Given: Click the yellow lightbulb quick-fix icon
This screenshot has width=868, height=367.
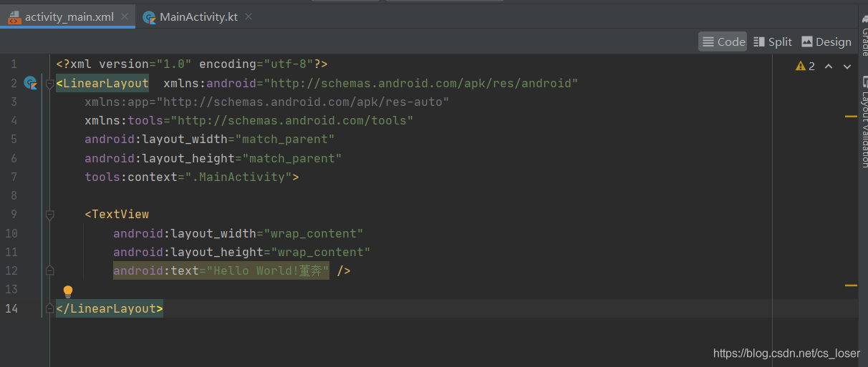Looking at the screenshot, I should point(68,290).
